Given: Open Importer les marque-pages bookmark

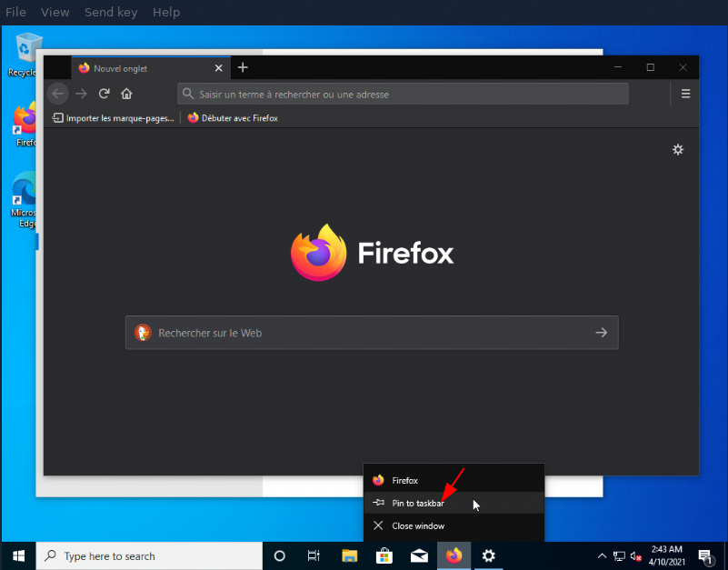Looking at the screenshot, I should 114,118.
